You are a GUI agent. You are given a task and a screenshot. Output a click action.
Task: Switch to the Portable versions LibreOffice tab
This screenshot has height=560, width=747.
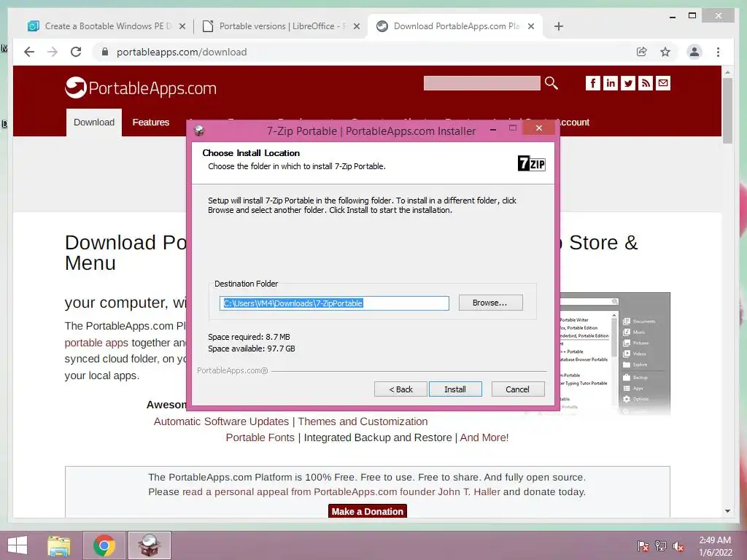coord(282,26)
